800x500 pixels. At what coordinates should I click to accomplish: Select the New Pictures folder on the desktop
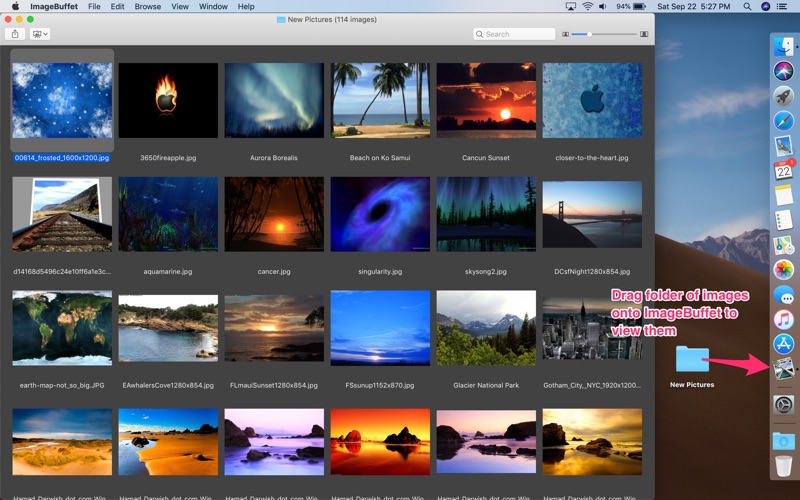click(x=692, y=360)
